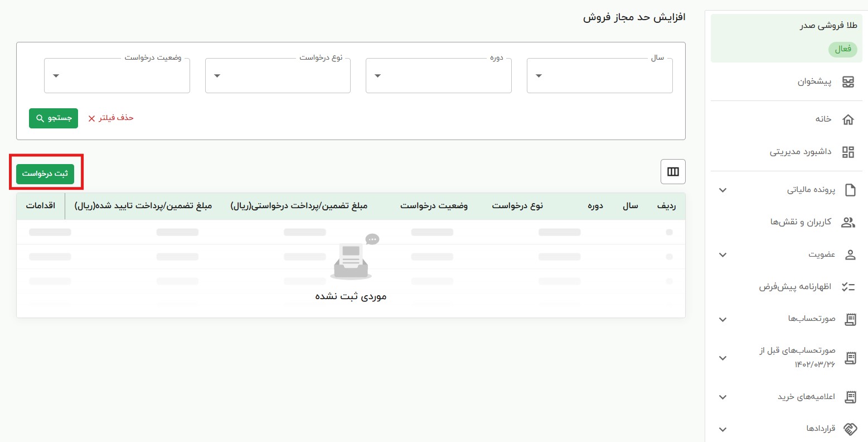868x442 pixels.
Task: Click the مبلغ تضمین/پرداخت تایید شده(ریال) header
Action: tap(143, 206)
